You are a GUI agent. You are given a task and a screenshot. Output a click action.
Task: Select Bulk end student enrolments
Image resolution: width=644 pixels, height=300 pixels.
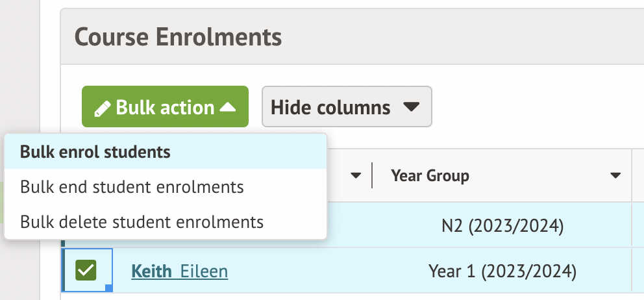[132, 187]
